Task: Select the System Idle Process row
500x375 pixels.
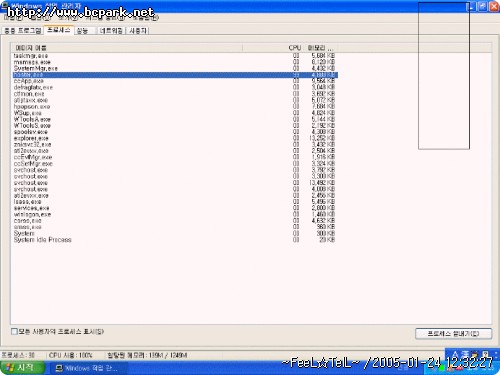Action: 175,240
